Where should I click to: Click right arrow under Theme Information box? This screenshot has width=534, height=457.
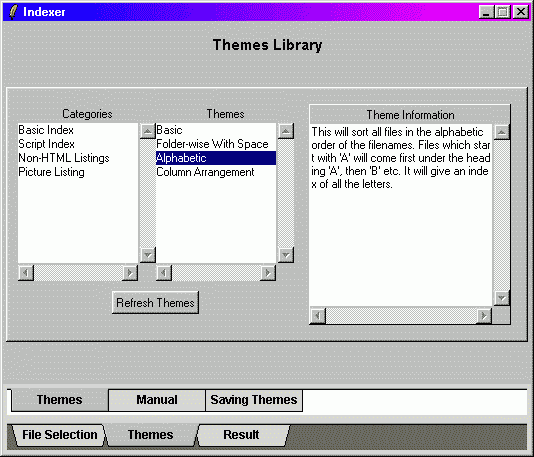(484, 316)
